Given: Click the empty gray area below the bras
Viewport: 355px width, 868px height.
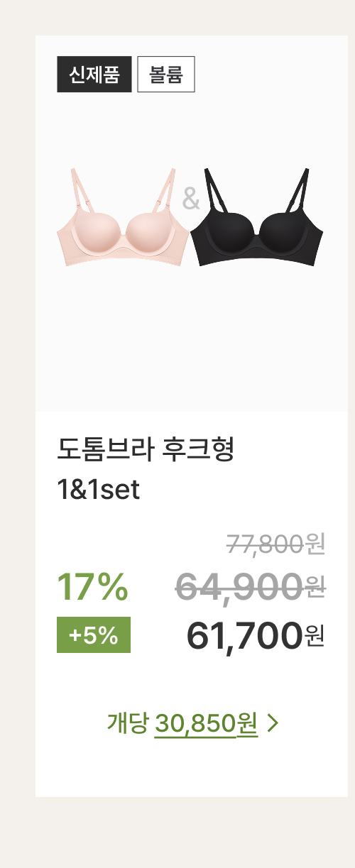Looking at the screenshot, I should (x=191, y=341).
